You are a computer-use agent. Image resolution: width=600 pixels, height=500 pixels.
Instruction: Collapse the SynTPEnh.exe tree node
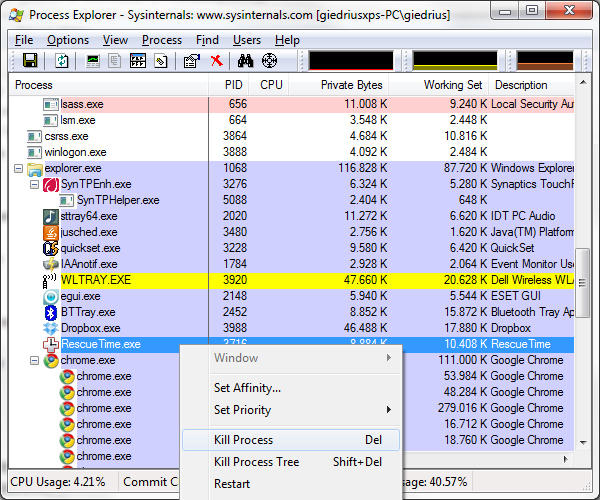(x=34, y=185)
